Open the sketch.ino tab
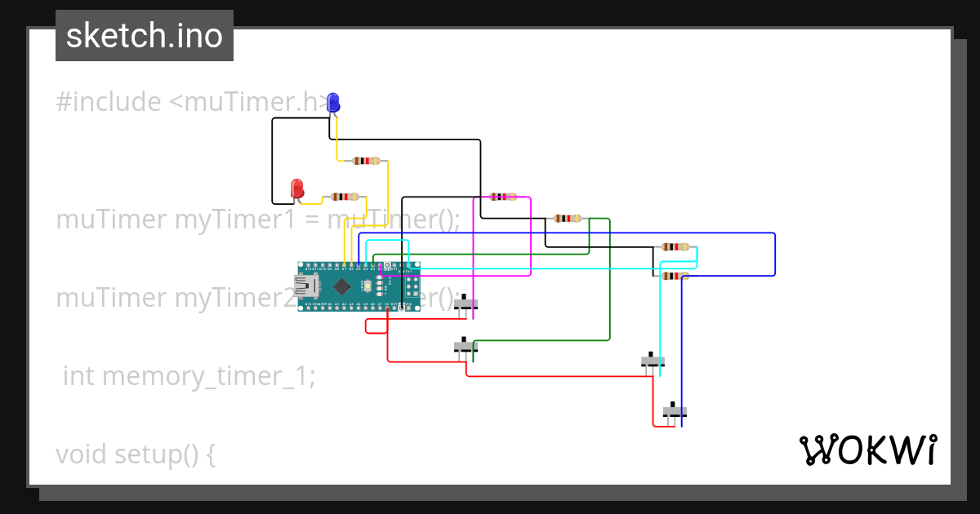This screenshot has width=980, height=514. tap(145, 36)
